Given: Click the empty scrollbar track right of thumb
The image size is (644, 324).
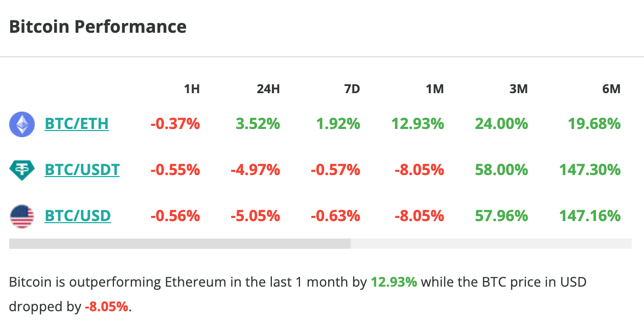Looking at the screenshot, I should (x=491, y=244).
